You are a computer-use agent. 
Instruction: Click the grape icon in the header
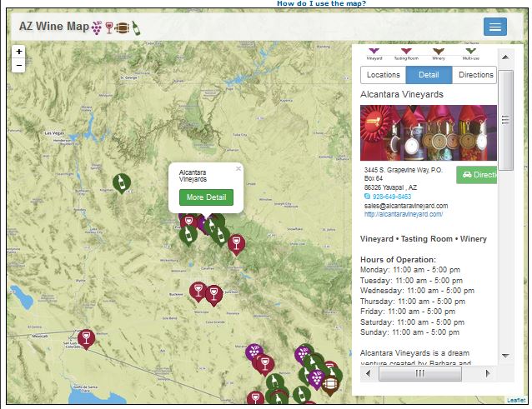(97, 27)
